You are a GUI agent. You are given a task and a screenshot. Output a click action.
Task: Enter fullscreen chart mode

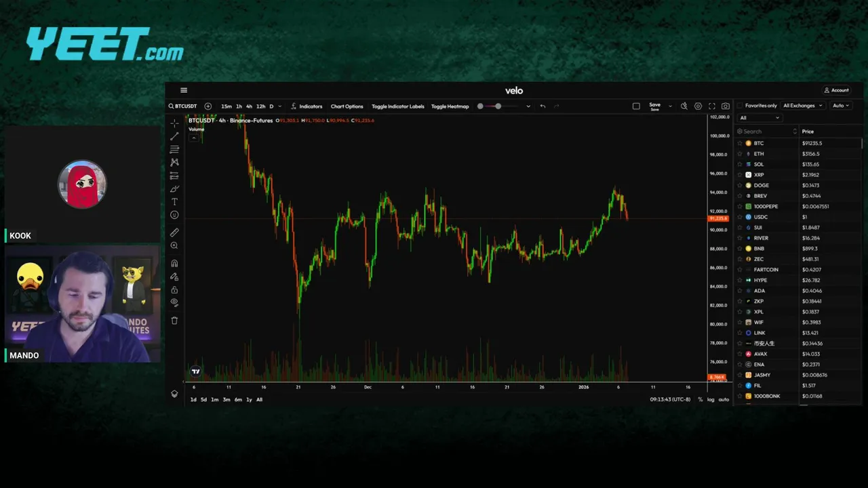coord(712,106)
